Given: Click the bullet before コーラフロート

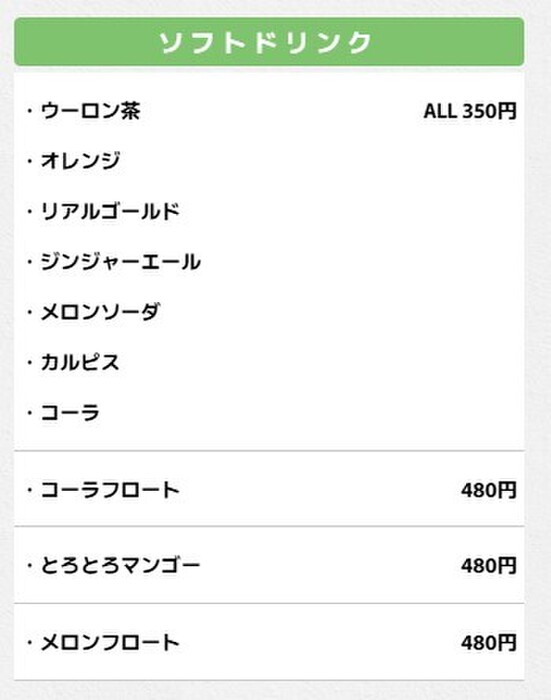Looking at the screenshot, I should coord(30,490).
